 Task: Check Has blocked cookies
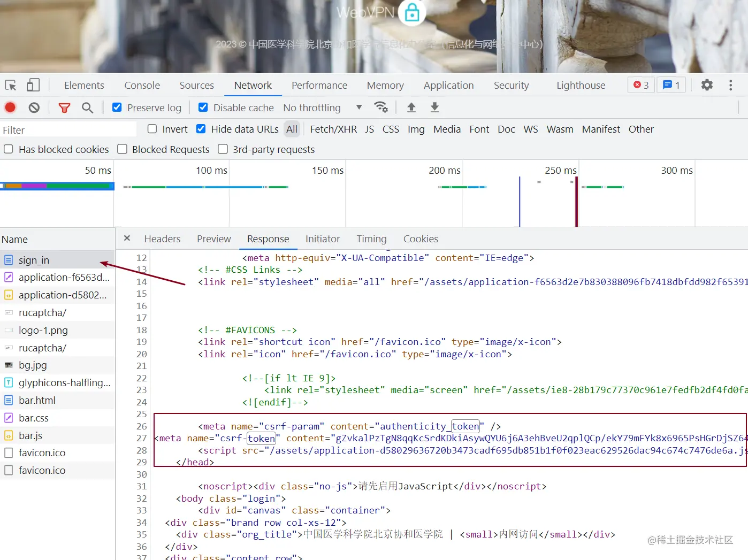point(9,149)
